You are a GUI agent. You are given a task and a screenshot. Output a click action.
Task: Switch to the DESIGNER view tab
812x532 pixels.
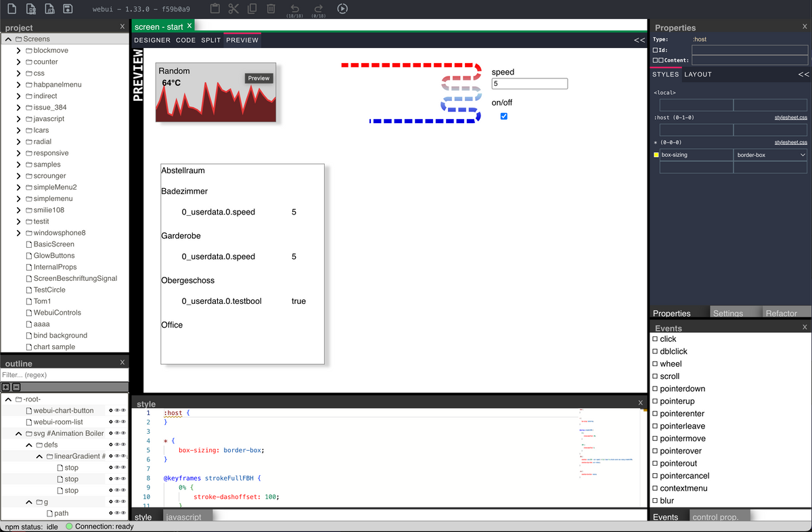(152, 40)
